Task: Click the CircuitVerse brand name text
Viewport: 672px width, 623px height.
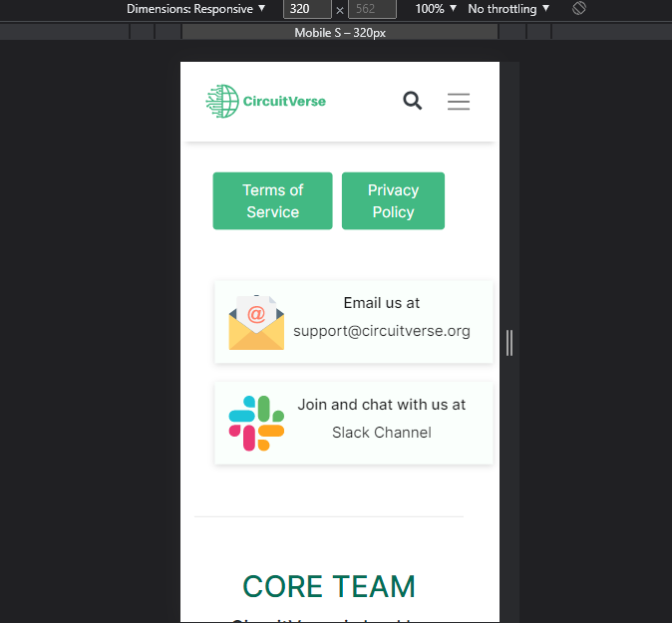Action: tap(284, 101)
